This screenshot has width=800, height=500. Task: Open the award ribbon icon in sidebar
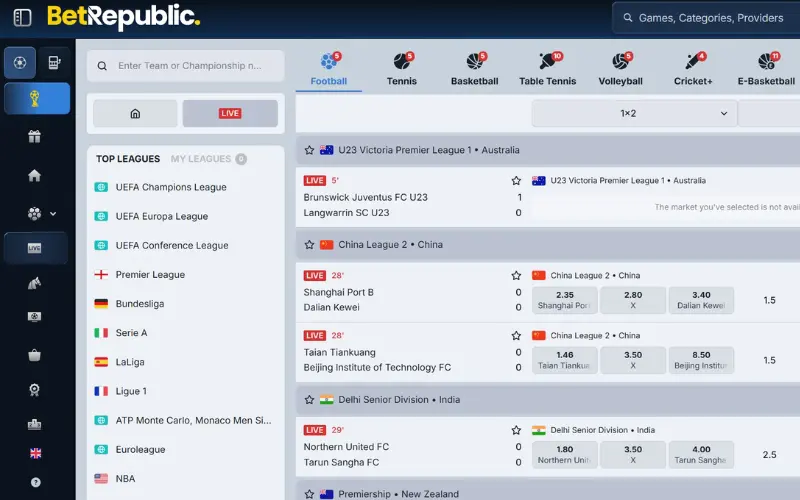[34, 390]
